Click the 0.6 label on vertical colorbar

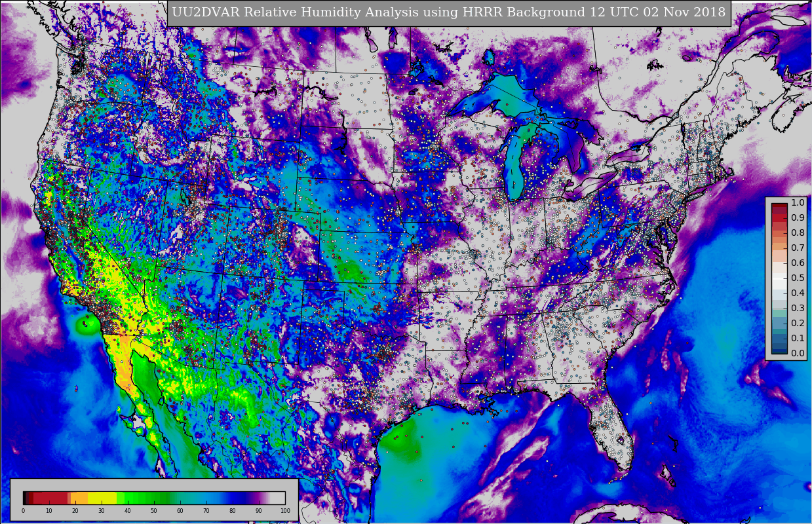tap(798, 263)
